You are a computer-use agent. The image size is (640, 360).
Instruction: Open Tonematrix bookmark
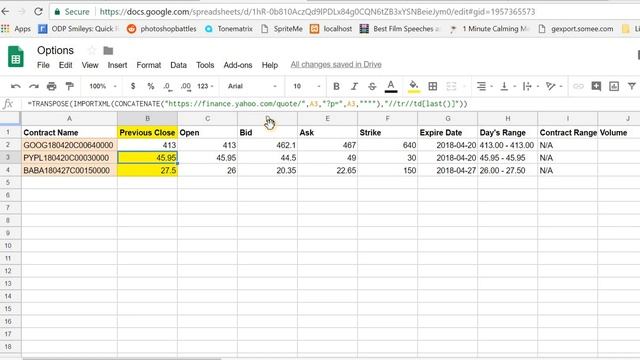pyautogui.click(x=229, y=29)
